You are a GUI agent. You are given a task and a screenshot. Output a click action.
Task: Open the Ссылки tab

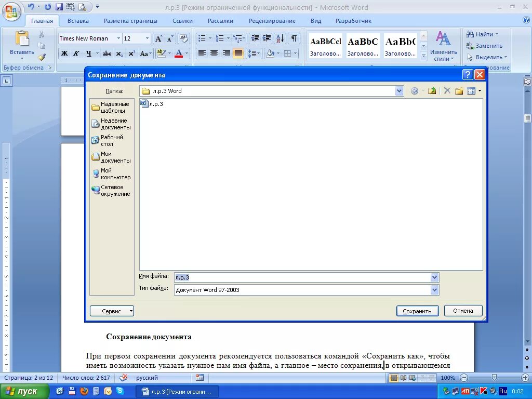(x=182, y=21)
